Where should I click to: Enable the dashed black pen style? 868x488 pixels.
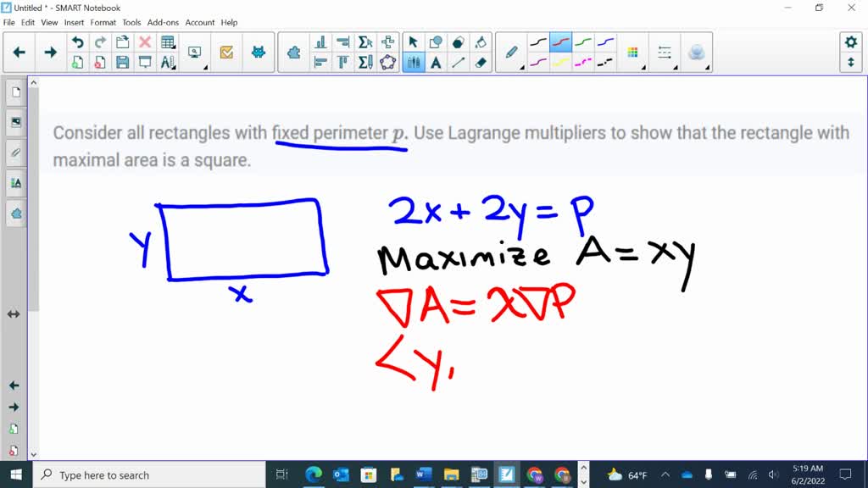click(x=605, y=61)
